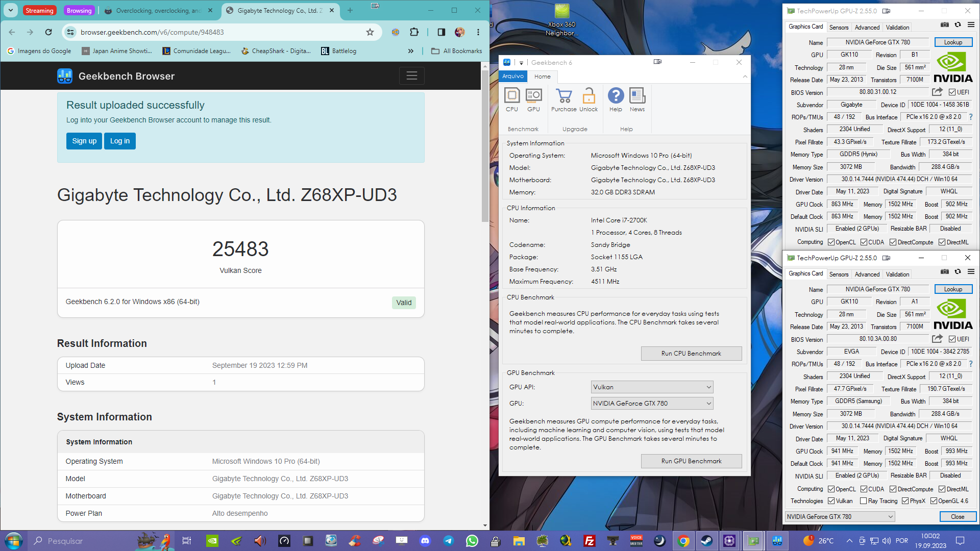Click the screenshot camera icon in EVGA GPU-Z window
Image resolution: width=980 pixels, height=551 pixels.
[945, 271]
